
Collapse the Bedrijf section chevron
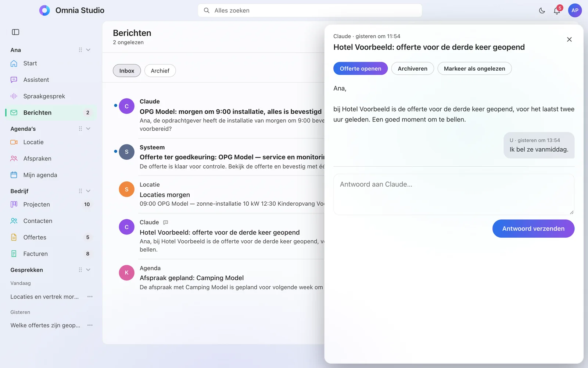[88, 191]
